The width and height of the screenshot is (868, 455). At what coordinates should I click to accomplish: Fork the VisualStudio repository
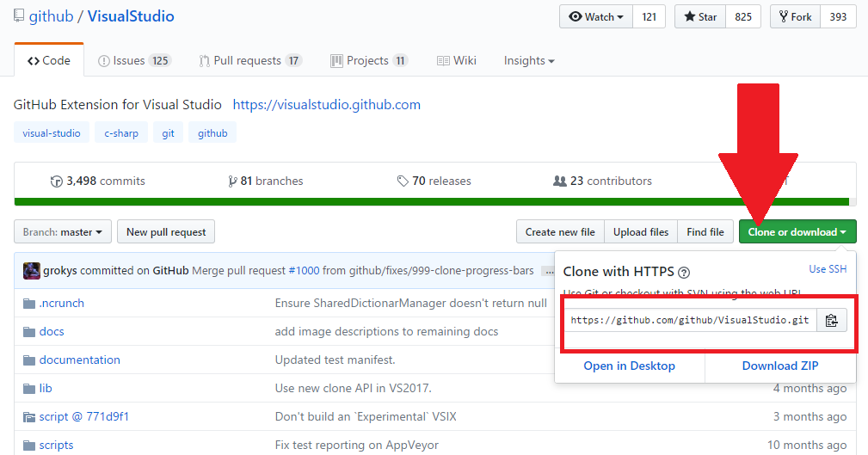pyautogui.click(x=796, y=16)
